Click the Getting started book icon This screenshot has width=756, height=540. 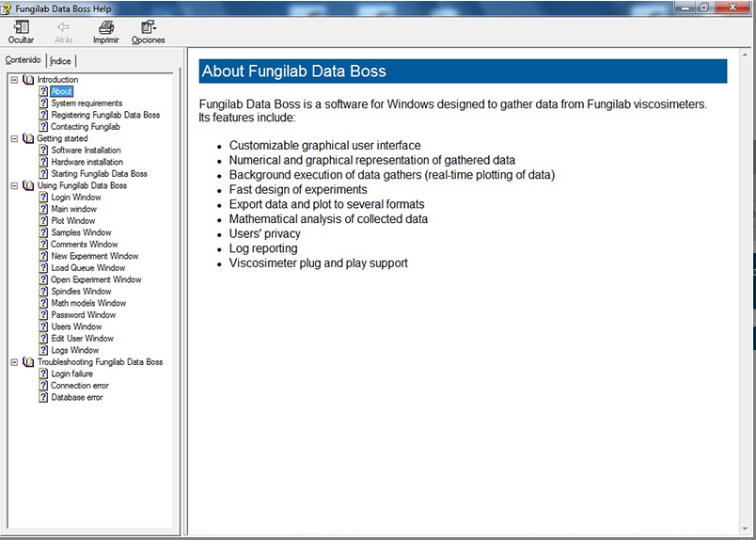coord(27,138)
